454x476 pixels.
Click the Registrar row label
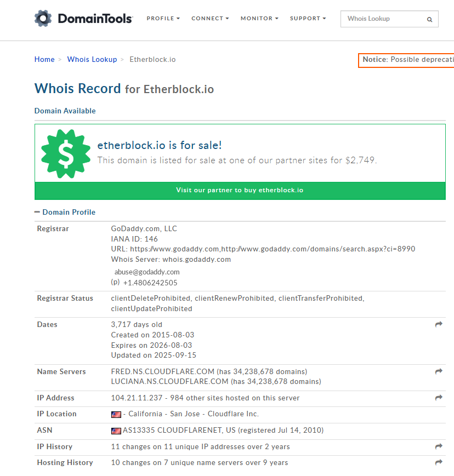point(53,228)
